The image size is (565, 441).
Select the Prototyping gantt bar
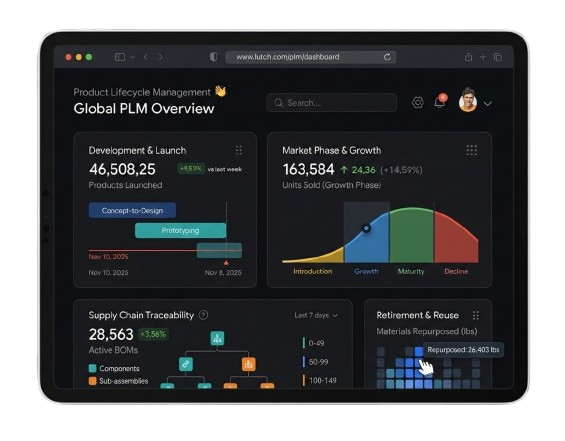click(x=181, y=231)
